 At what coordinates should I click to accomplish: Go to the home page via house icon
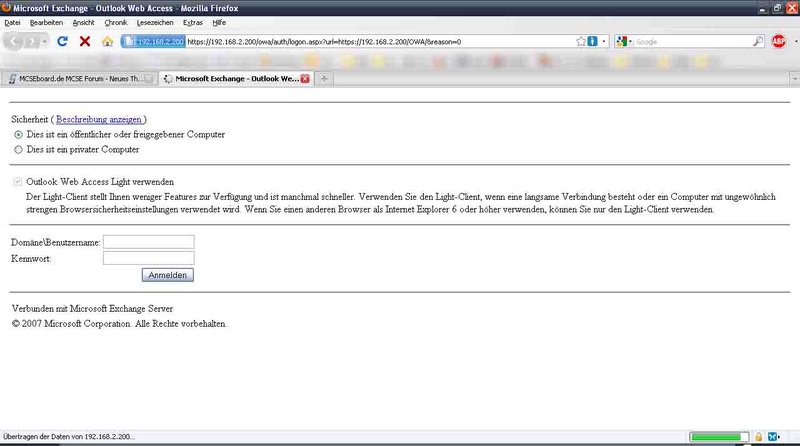pyautogui.click(x=107, y=41)
